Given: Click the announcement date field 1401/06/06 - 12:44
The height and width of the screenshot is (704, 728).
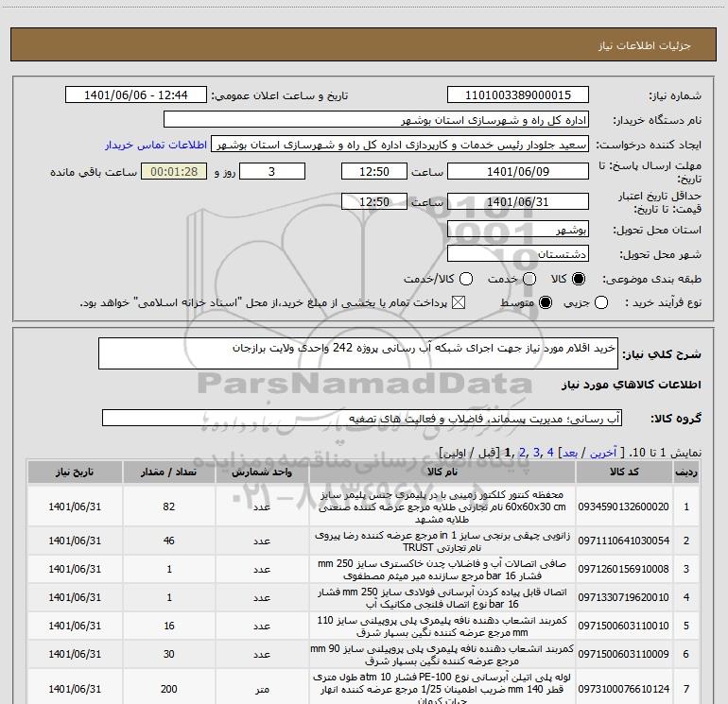Looking at the screenshot, I should [136, 95].
